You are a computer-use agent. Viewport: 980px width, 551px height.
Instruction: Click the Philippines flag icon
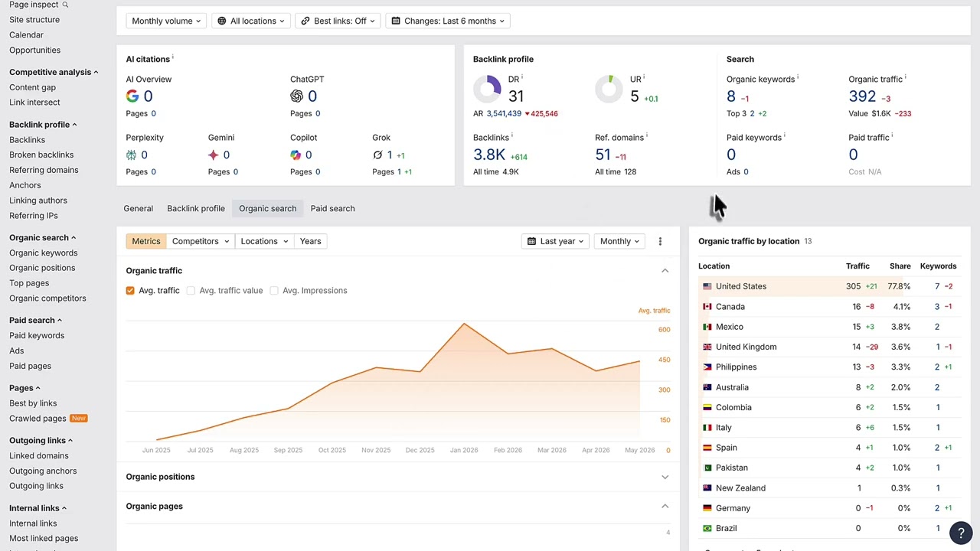click(x=707, y=367)
